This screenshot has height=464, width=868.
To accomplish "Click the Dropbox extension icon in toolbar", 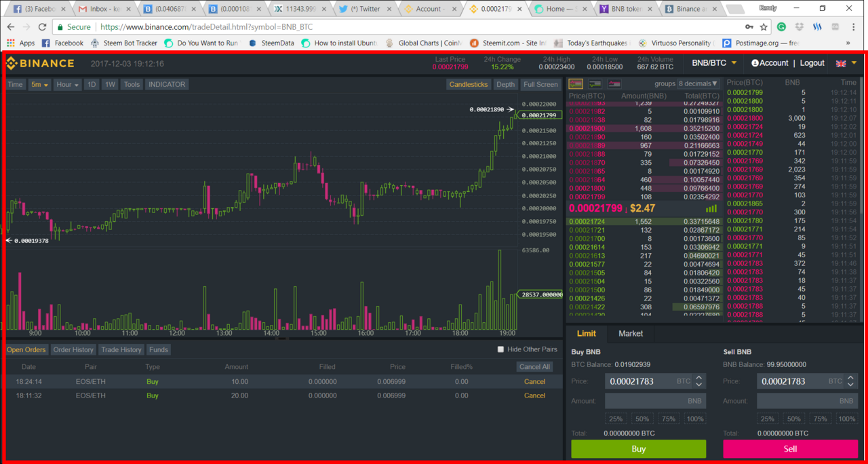I will (x=800, y=27).
